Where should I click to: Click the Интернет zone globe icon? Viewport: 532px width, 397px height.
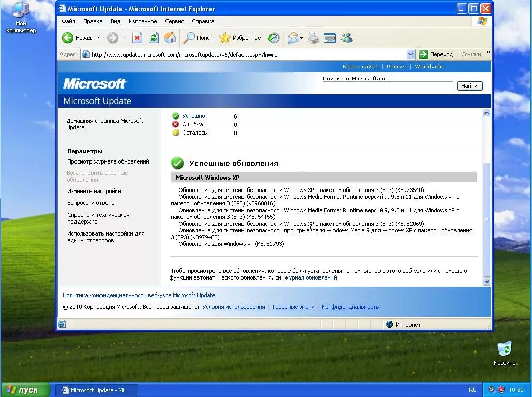389,325
